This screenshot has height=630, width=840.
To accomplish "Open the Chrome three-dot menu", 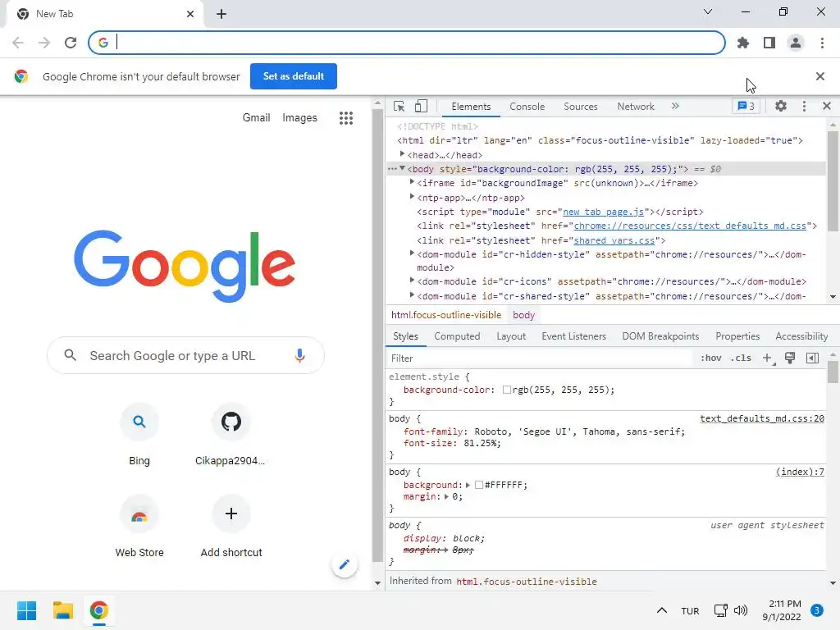I will [822, 43].
